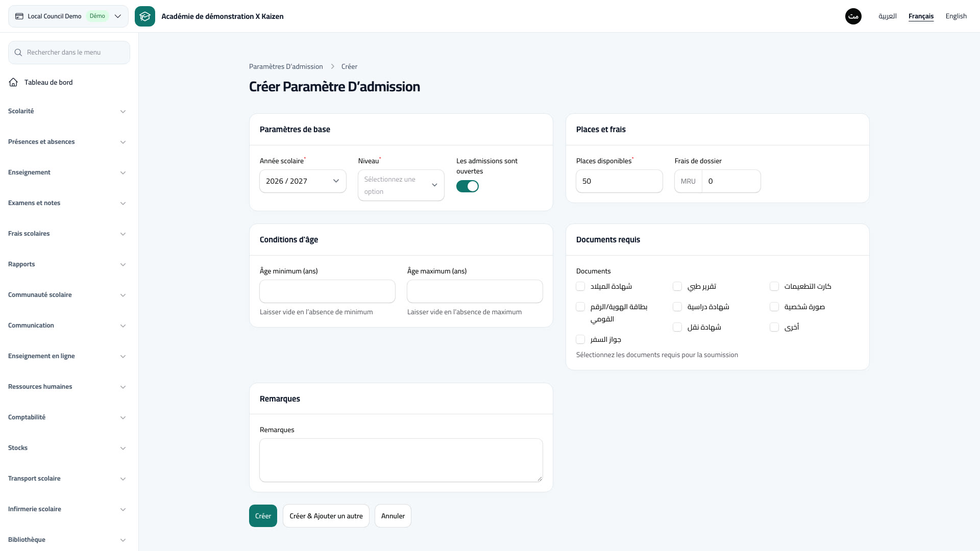Check the جواز السفر document box
Screen dimensions: 980x551
[x=580, y=339]
